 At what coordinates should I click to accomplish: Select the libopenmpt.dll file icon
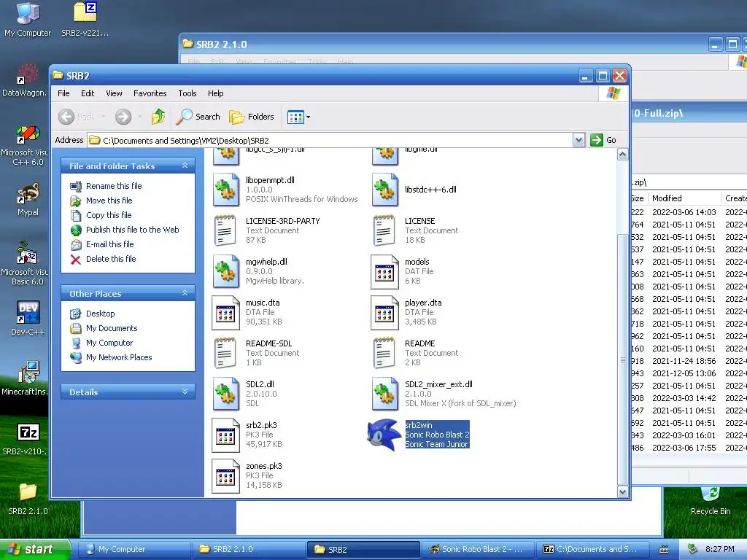coord(226,190)
